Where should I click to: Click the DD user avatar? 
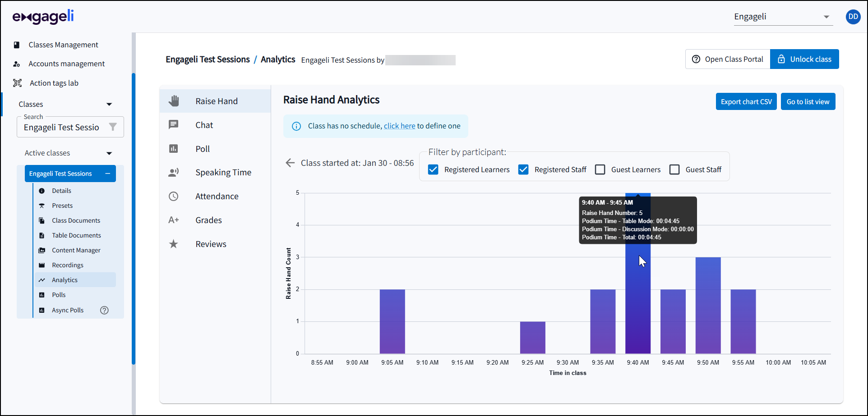tap(853, 17)
